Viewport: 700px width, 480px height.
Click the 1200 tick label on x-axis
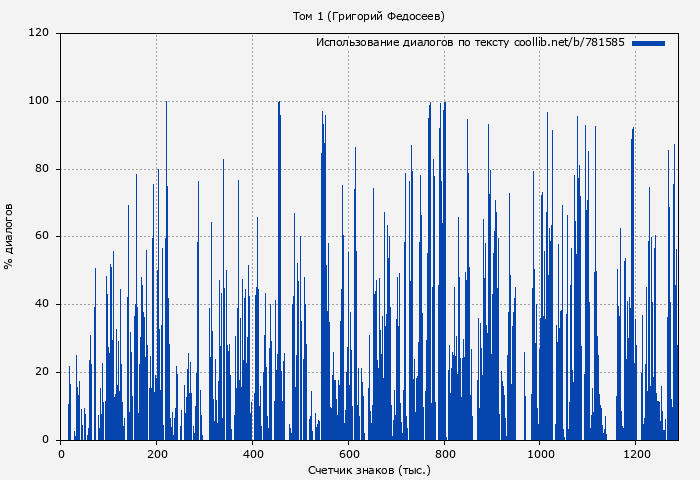636,453
